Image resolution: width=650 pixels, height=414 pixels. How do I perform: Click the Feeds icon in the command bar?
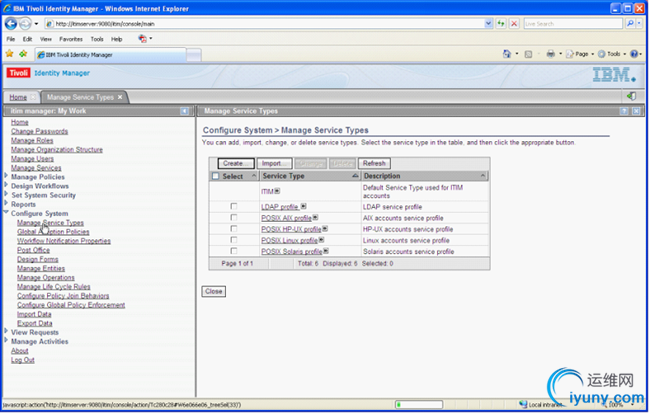click(528, 54)
